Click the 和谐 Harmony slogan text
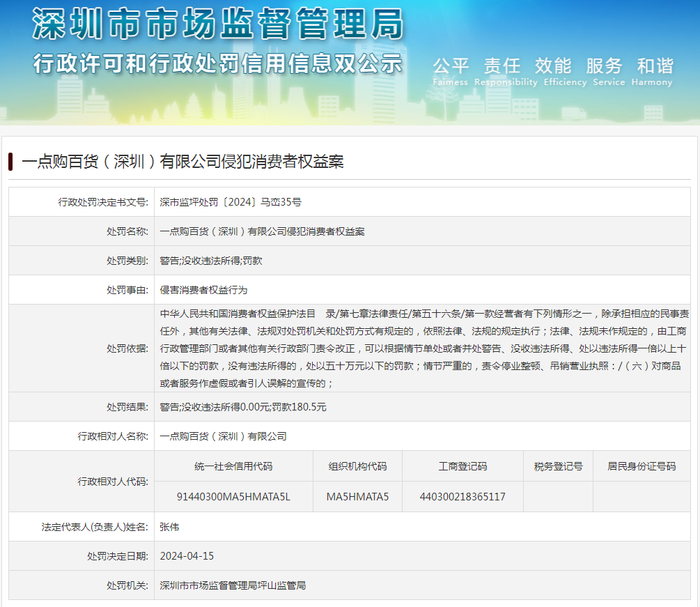Image resolution: width=700 pixels, height=607 pixels. (x=652, y=72)
